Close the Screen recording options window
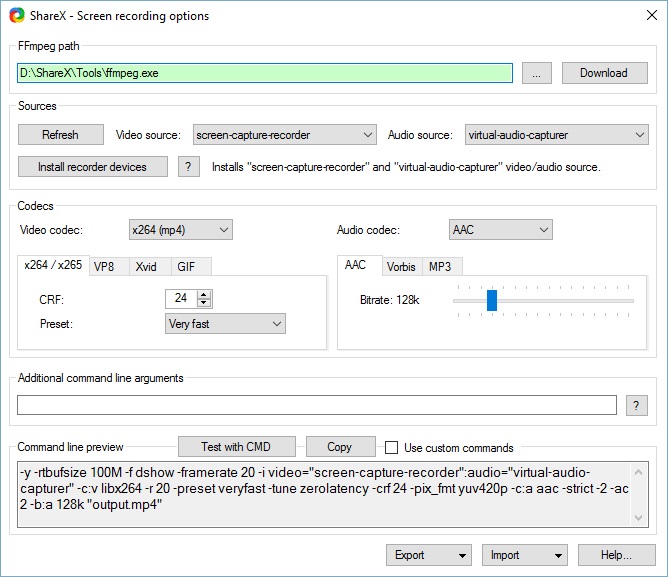Screen dimensions: 668x577 pyautogui.click(x=651, y=15)
